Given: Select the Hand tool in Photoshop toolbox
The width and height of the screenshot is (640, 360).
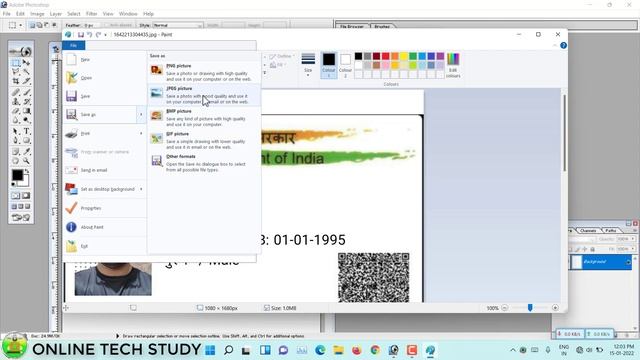Looking at the screenshot, I should (x=16, y=161).
